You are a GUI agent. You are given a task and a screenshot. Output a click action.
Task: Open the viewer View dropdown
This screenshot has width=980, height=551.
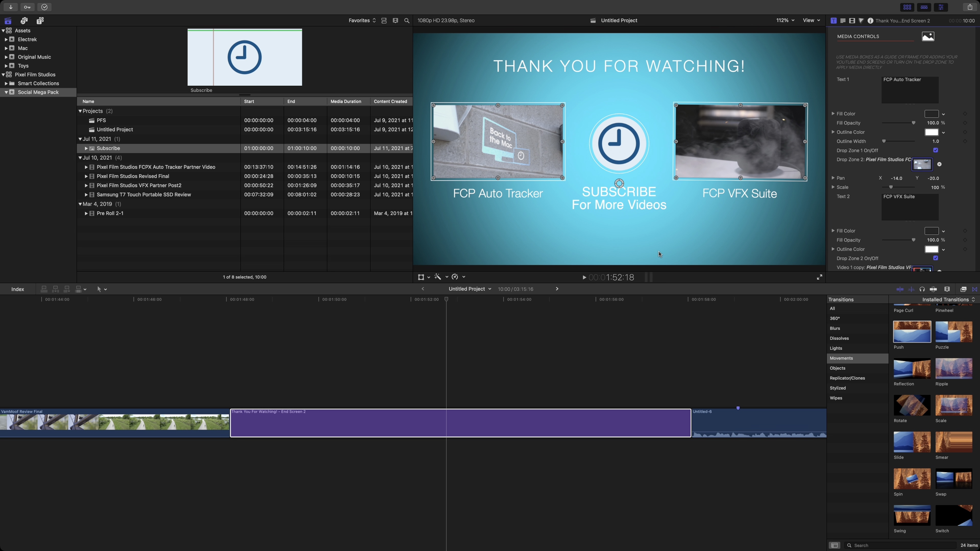(x=811, y=20)
